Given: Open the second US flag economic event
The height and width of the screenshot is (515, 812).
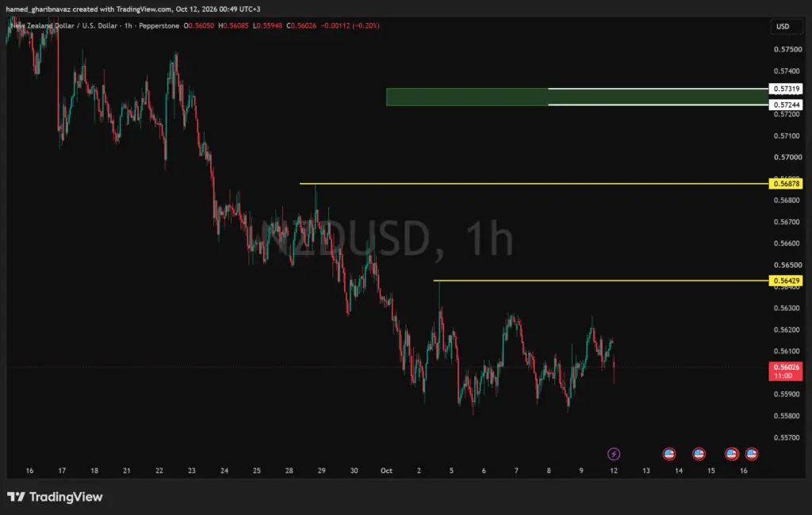Looking at the screenshot, I should point(699,454).
